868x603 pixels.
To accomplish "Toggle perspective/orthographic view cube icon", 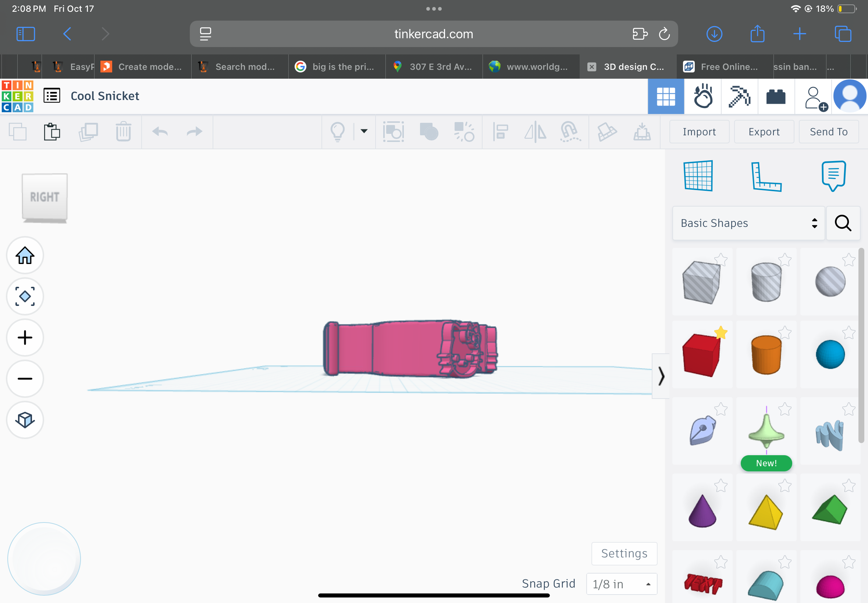I will pyautogui.click(x=25, y=420).
